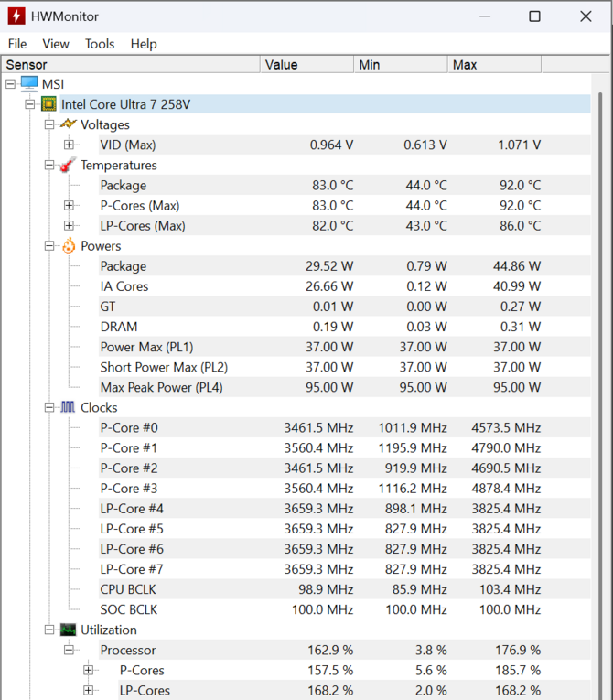The width and height of the screenshot is (613, 700).
Task: Select the Package temperature row
Action: point(344,185)
